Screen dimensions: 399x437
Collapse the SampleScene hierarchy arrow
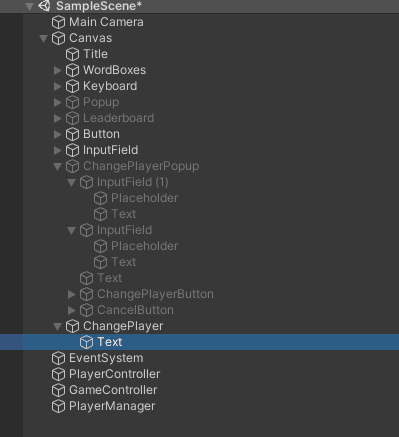tap(30, 6)
